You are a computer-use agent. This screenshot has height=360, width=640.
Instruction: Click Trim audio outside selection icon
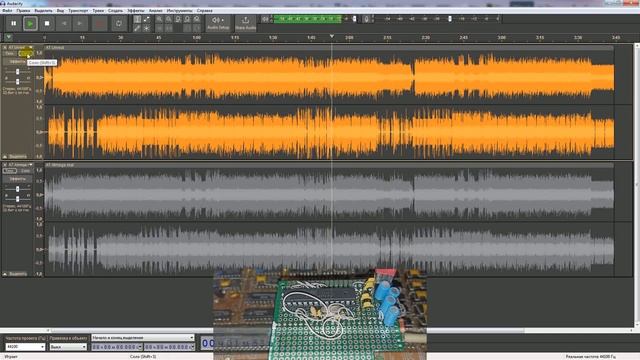pyautogui.click(x=159, y=28)
